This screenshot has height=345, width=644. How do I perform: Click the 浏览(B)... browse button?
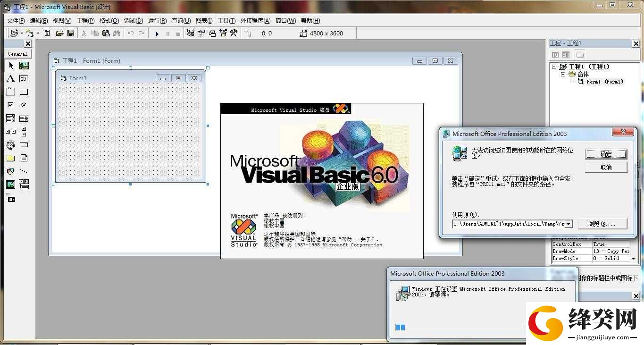click(603, 224)
